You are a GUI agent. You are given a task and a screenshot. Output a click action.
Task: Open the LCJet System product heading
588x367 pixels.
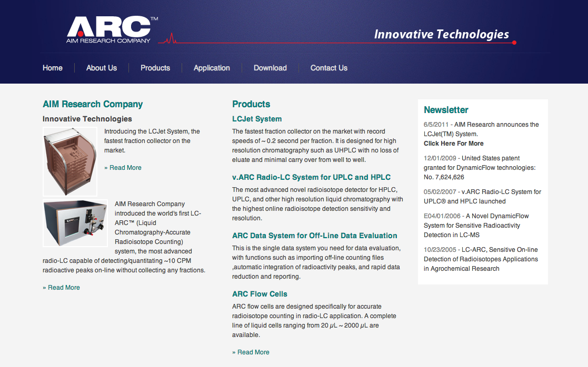[257, 119]
